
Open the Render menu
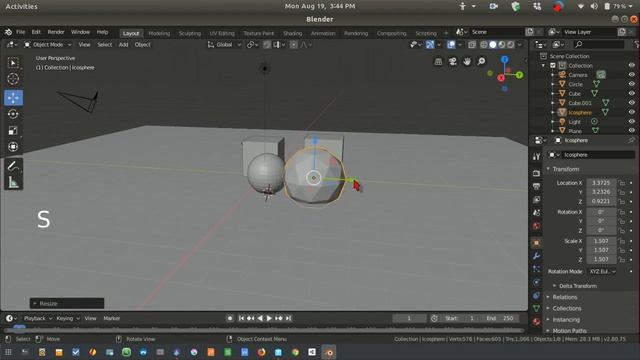point(56,32)
